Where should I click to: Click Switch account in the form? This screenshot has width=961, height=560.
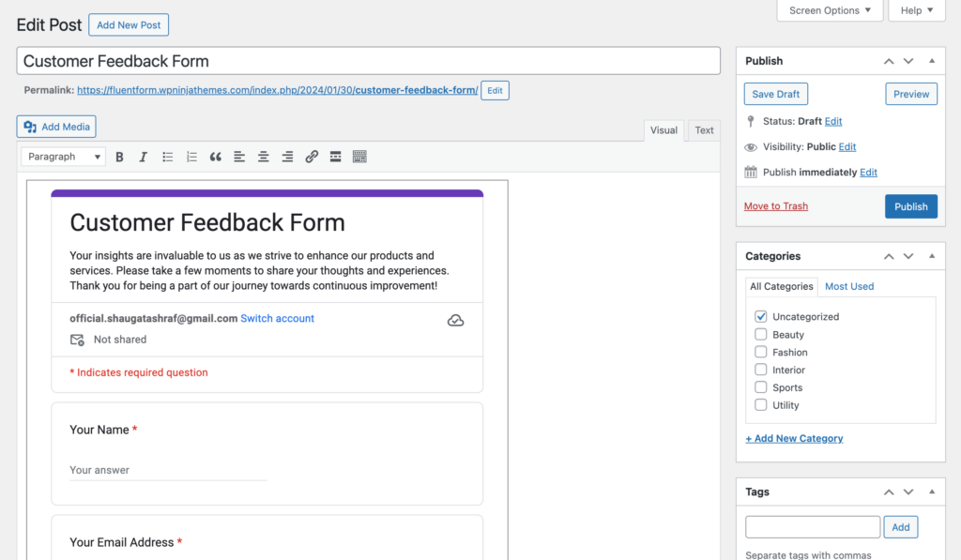[277, 319]
